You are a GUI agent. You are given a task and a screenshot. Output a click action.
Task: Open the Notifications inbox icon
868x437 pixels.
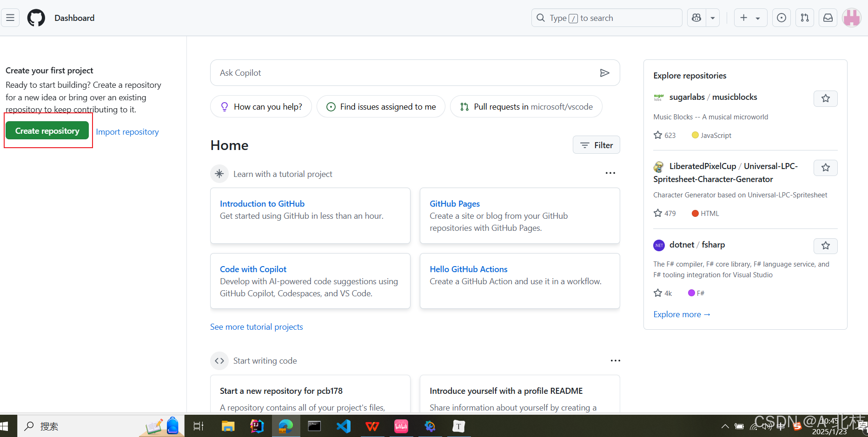coord(828,18)
